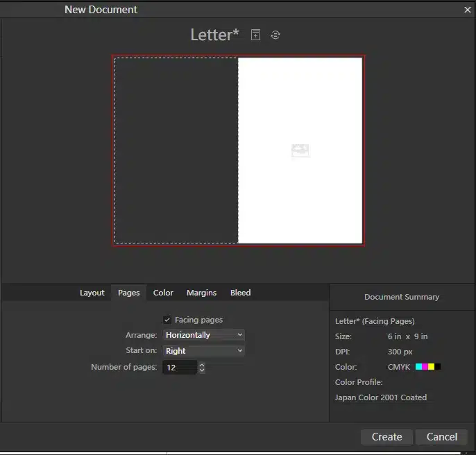Decrease number of pages with down arrow
The height and width of the screenshot is (455, 476).
click(x=201, y=370)
